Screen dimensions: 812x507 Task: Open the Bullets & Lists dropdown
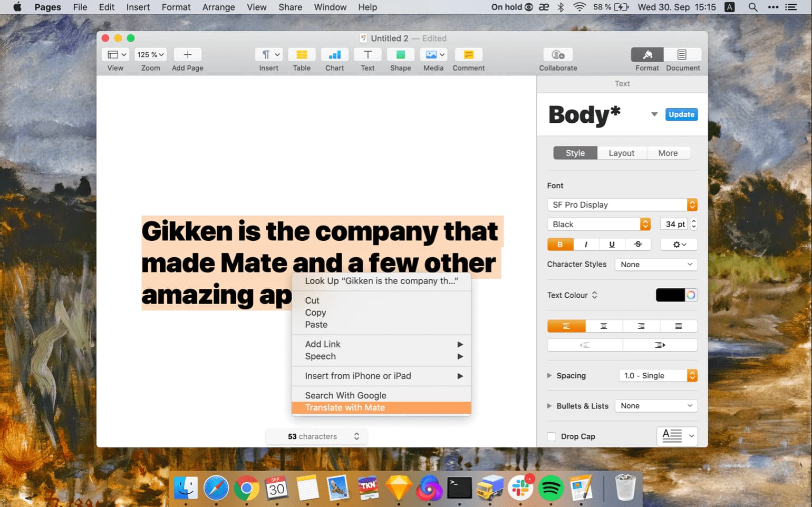coord(655,405)
